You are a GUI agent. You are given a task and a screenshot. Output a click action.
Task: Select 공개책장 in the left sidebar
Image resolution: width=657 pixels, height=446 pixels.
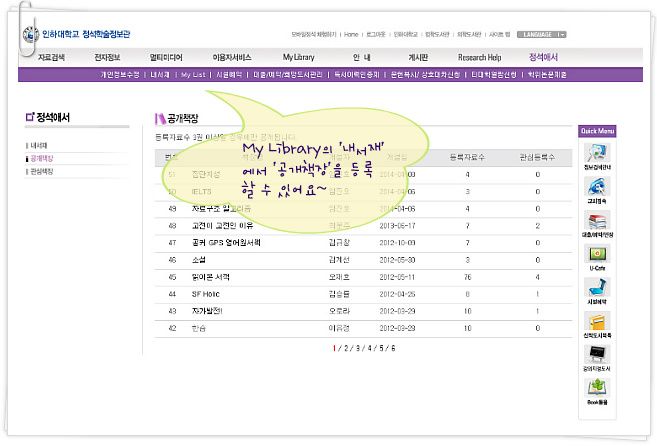[x=42, y=158]
